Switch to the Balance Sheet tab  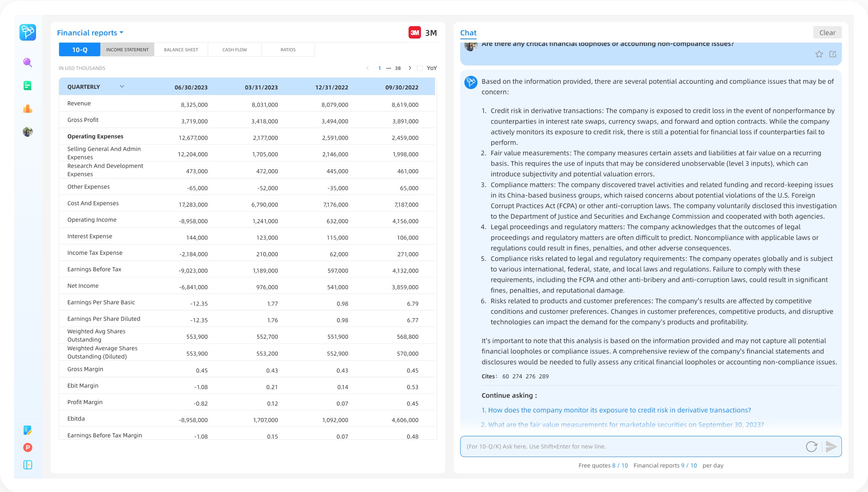coord(181,49)
